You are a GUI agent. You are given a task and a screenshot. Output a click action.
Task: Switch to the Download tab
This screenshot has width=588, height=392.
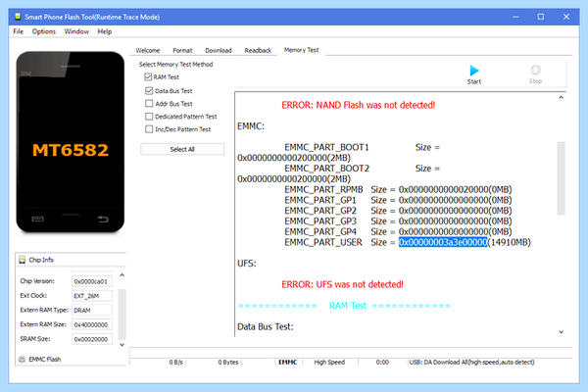[219, 50]
